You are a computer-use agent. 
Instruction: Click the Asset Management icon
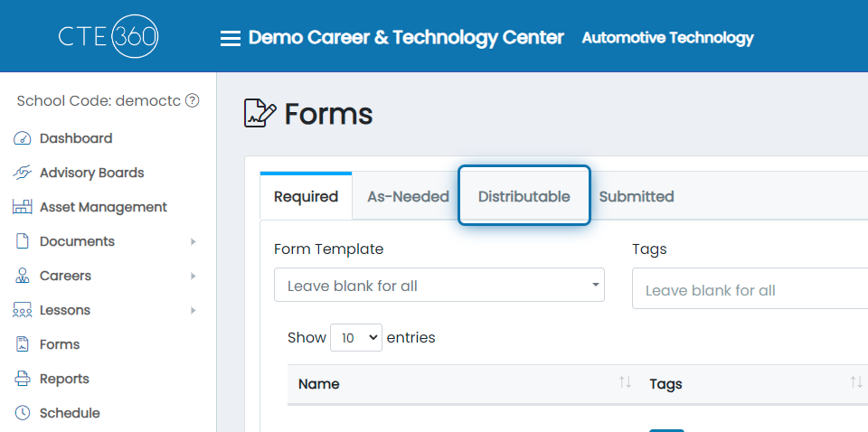(x=22, y=207)
